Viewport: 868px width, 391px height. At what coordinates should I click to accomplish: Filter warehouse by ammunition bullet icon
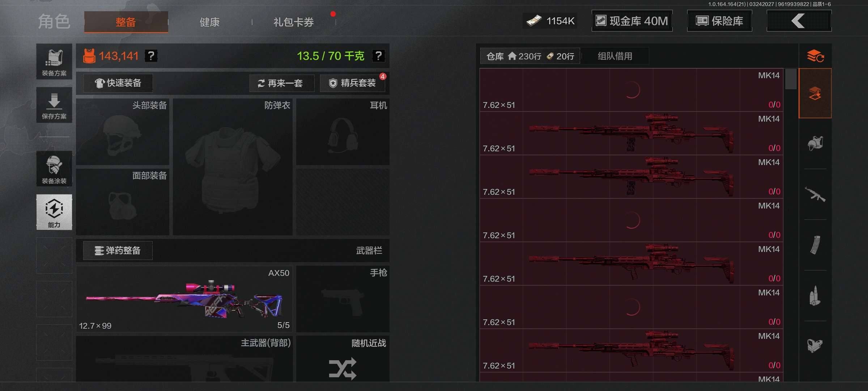815,296
